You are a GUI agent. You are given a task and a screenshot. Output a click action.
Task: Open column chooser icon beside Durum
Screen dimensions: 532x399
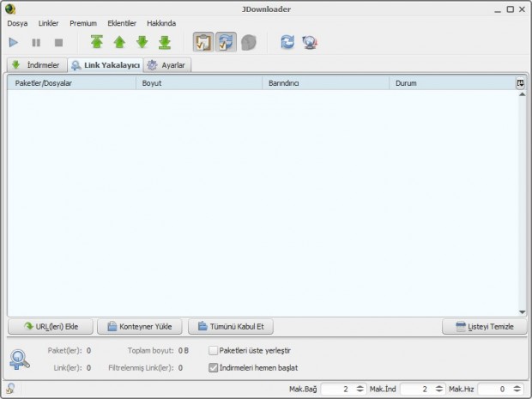point(521,83)
